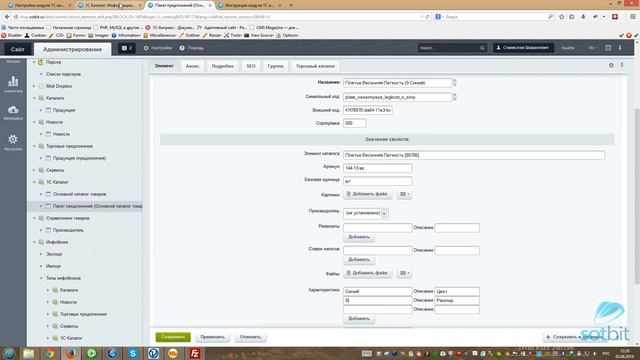Collapse the Парсер tree node

pyautogui.click(x=34, y=62)
